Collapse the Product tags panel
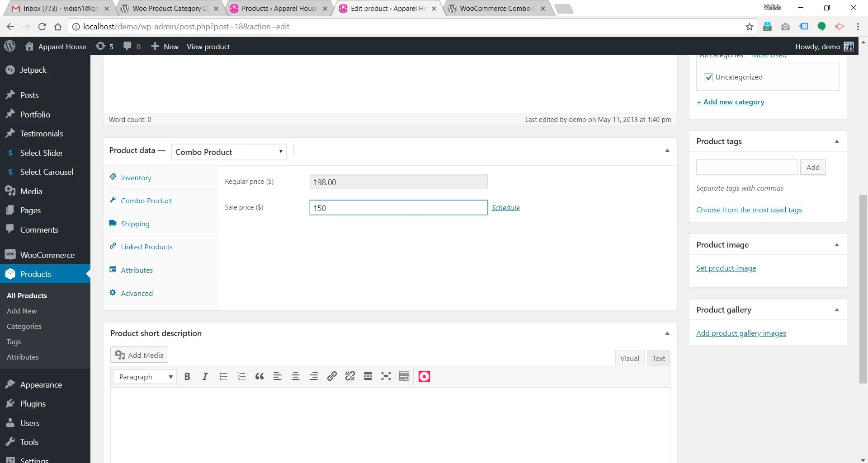 837,141
